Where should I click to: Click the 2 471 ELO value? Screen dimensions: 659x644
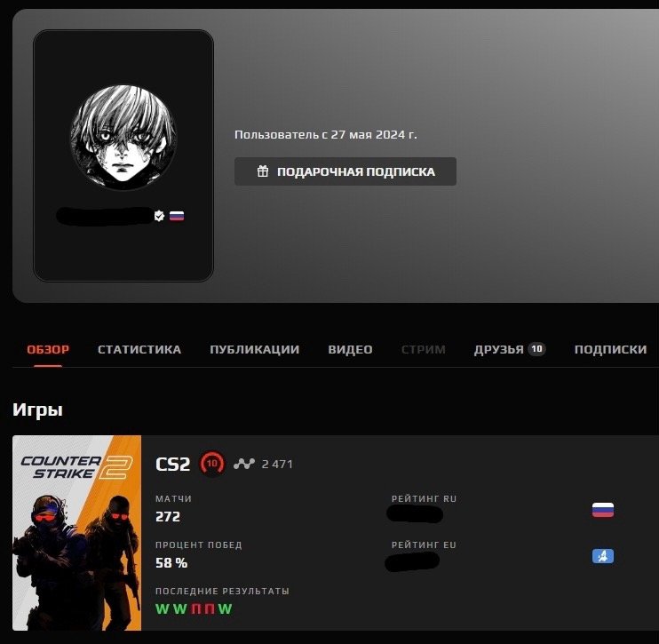point(277,464)
